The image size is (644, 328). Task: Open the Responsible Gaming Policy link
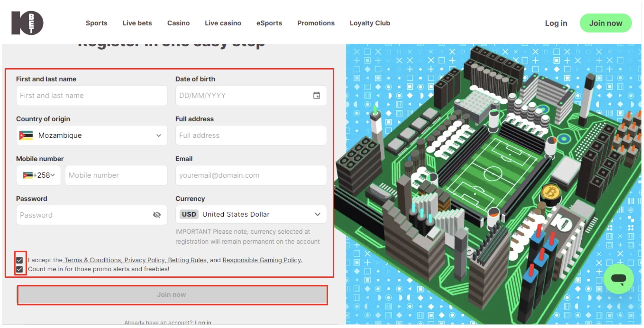[262, 260]
